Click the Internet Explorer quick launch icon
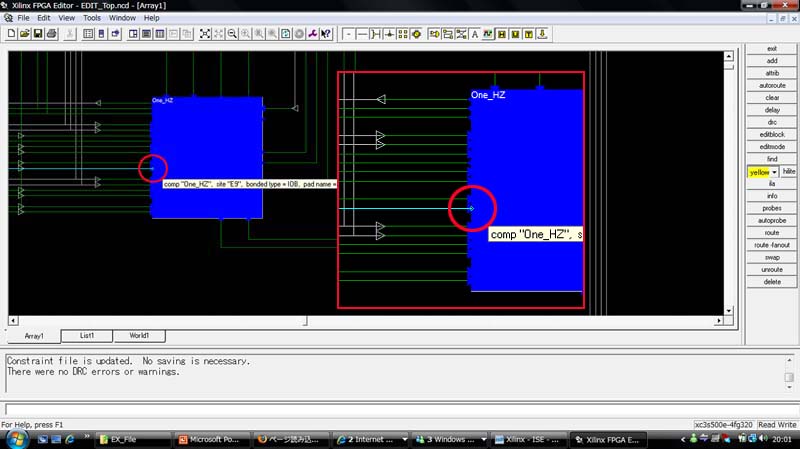This screenshot has width=800, height=449. coord(69,439)
